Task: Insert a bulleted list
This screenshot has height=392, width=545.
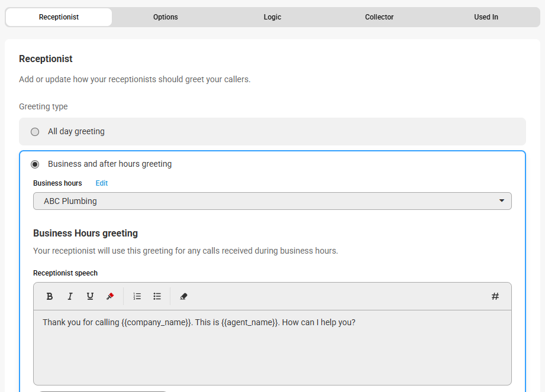Action: [x=157, y=296]
